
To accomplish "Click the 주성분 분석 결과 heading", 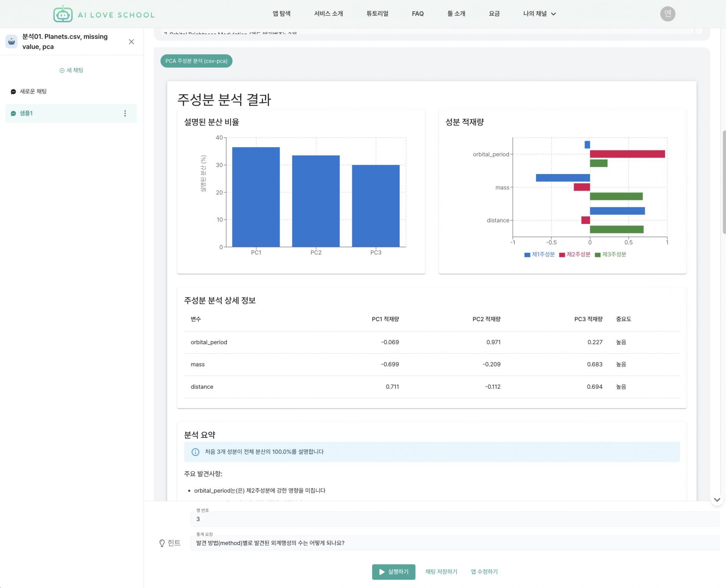I will (x=224, y=100).
